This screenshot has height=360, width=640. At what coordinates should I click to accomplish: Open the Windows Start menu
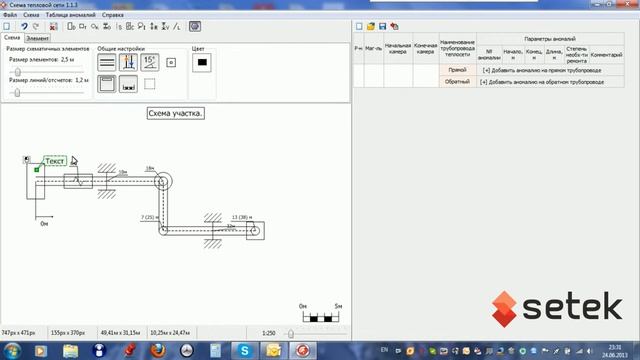coord(12,351)
